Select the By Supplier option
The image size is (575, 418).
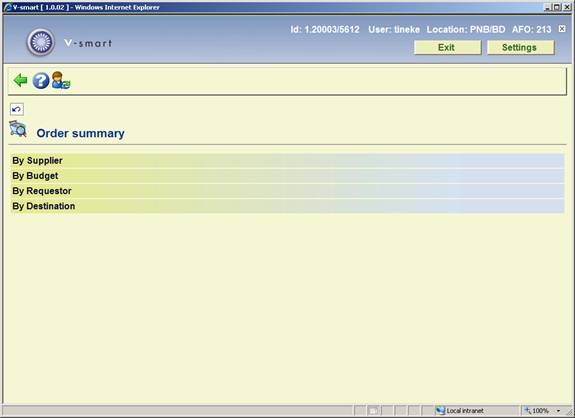pos(288,161)
